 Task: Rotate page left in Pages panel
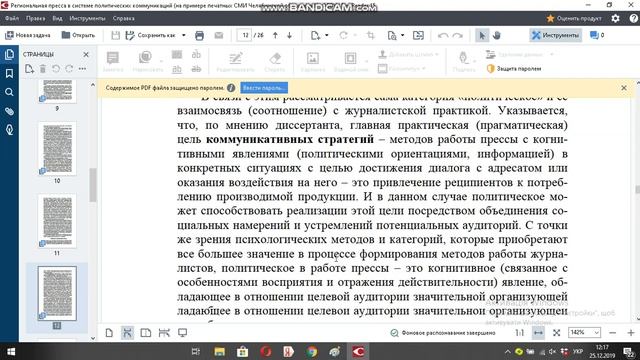[56, 69]
